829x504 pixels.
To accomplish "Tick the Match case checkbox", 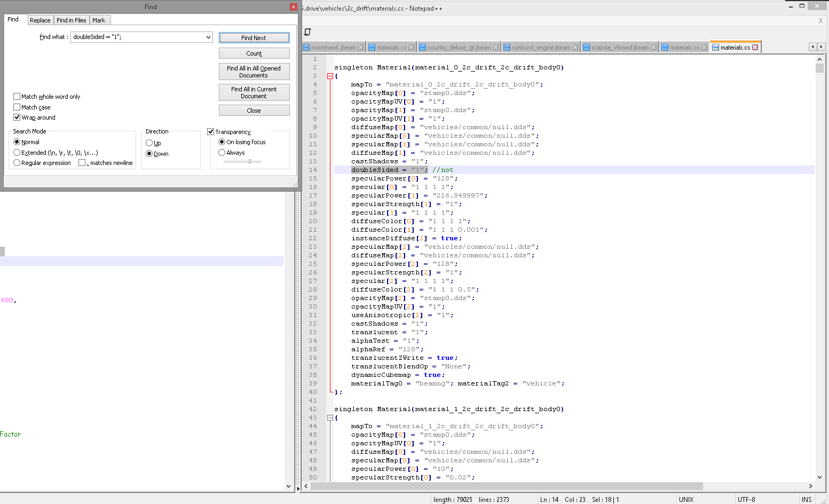I will 17,107.
